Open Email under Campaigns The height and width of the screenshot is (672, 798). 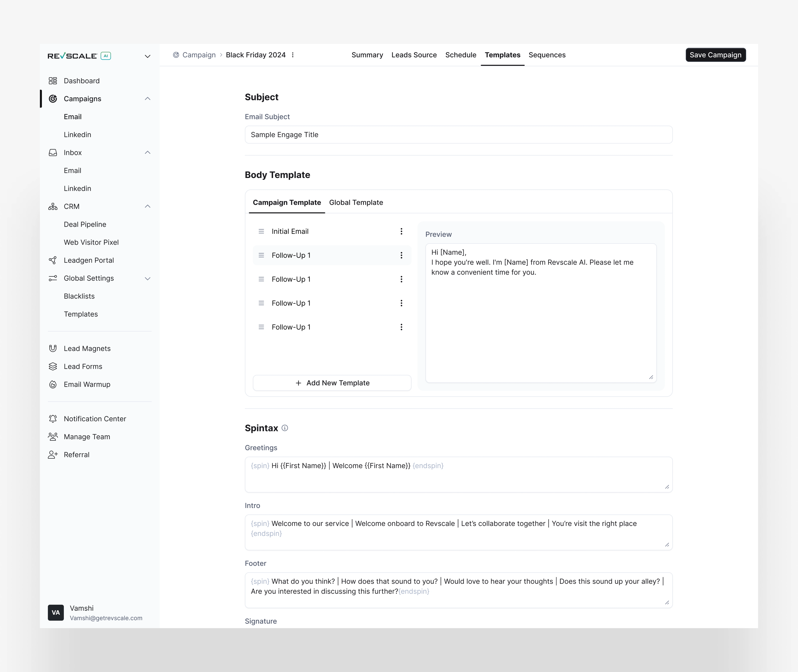click(x=73, y=117)
